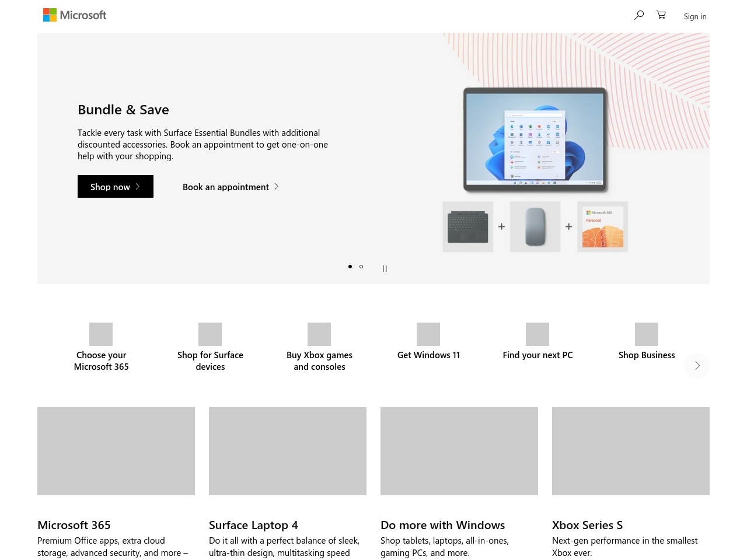747x560 pixels.
Task: Select the second carousel slide dot
Action: click(x=361, y=267)
